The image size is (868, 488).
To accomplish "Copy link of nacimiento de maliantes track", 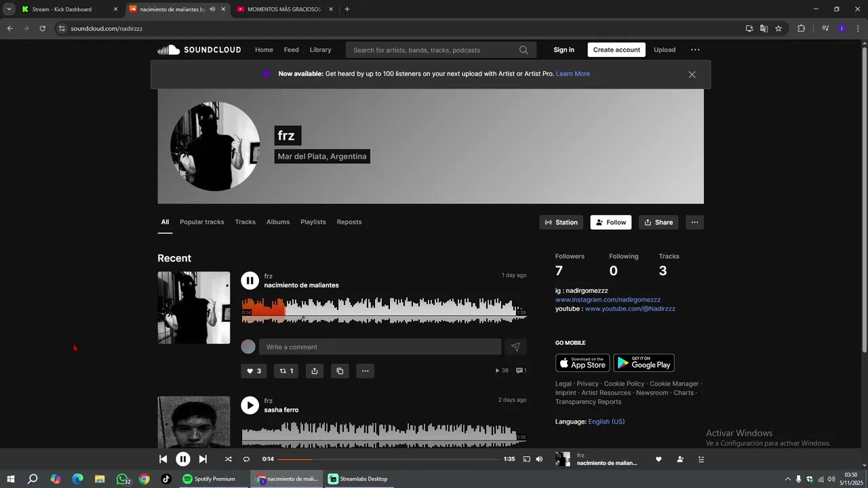I will (x=340, y=371).
